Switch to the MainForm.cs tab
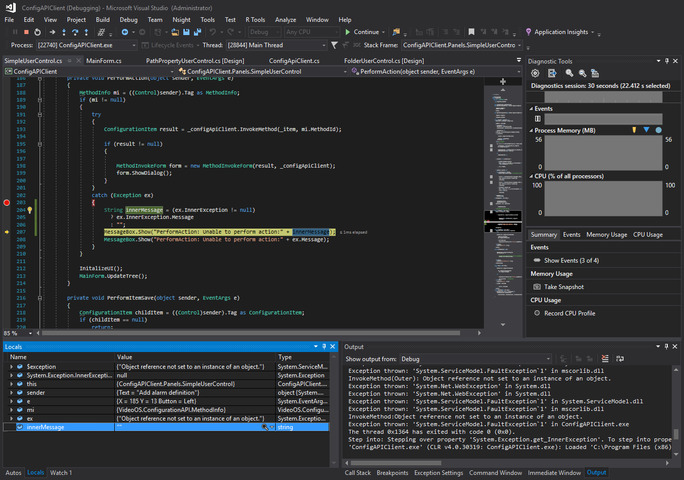 pos(103,60)
